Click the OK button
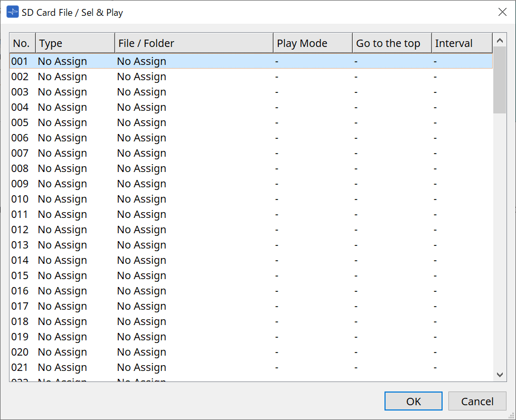Viewport: 516px width, 420px height. (413, 401)
